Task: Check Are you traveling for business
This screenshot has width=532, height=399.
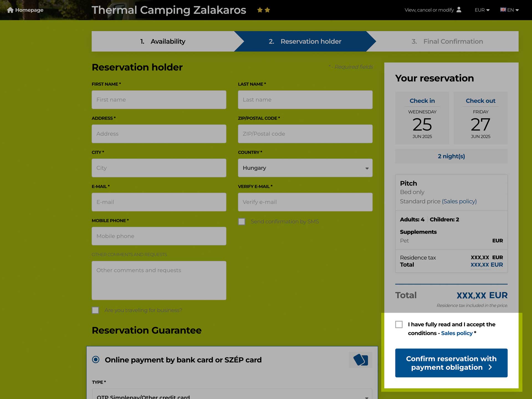Action: click(x=95, y=310)
